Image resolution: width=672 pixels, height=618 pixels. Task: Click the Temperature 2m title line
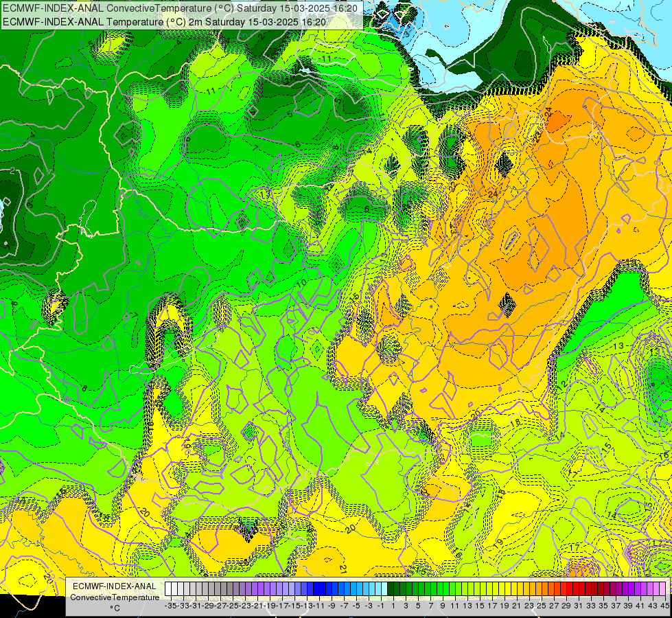point(164,22)
